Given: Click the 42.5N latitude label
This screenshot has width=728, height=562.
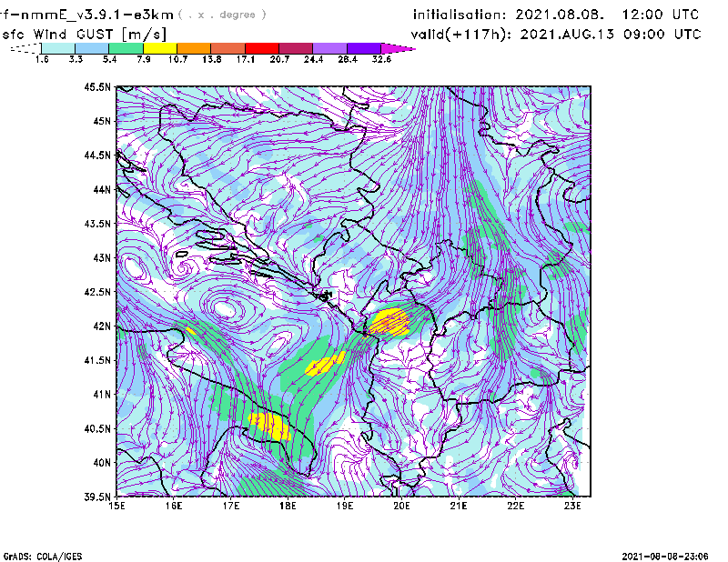Looking at the screenshot, I should [x=97, y=292].
